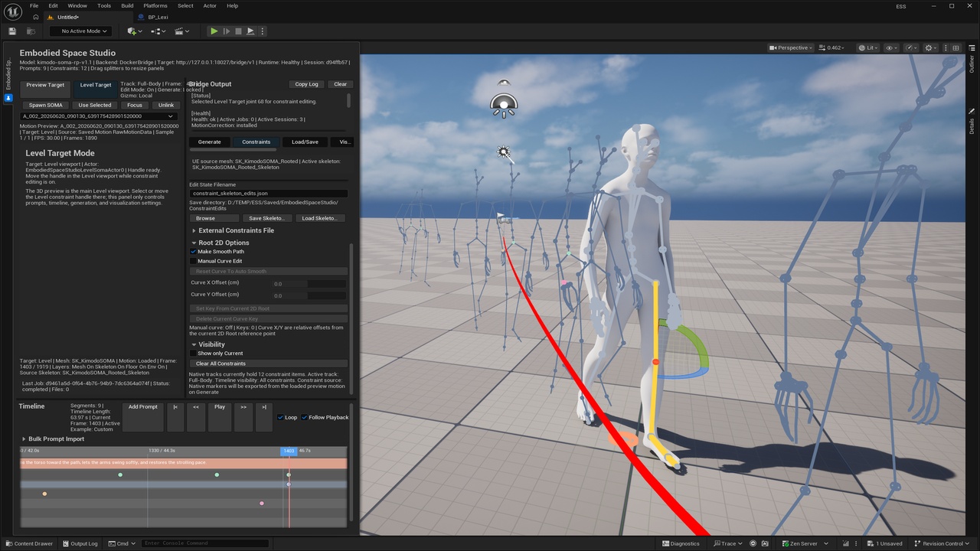Viewport: 980px width, 551px height.
Task: Open the Perspective viewport dropdown
Action: coord(792,47)
